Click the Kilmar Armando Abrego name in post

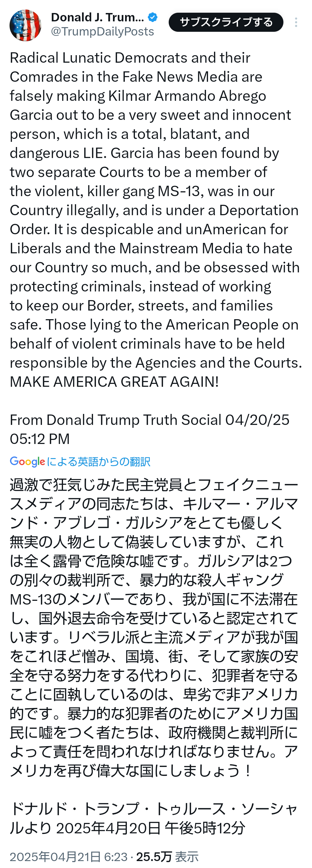[187, 96]
